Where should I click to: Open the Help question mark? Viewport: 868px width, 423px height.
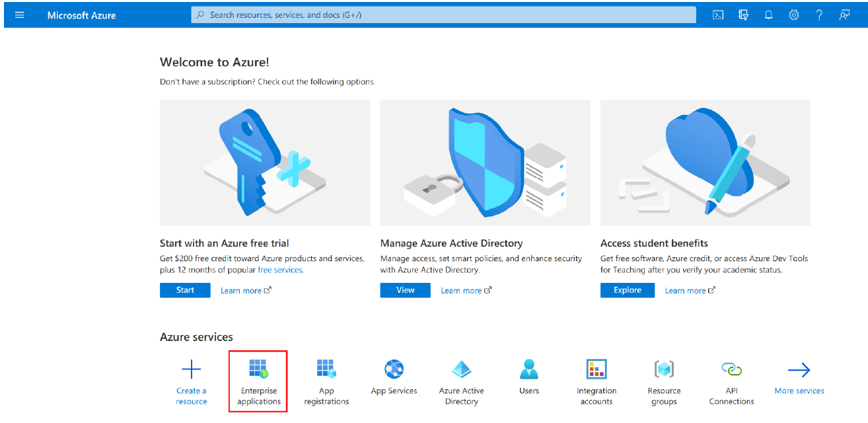[x=819, y=15]
